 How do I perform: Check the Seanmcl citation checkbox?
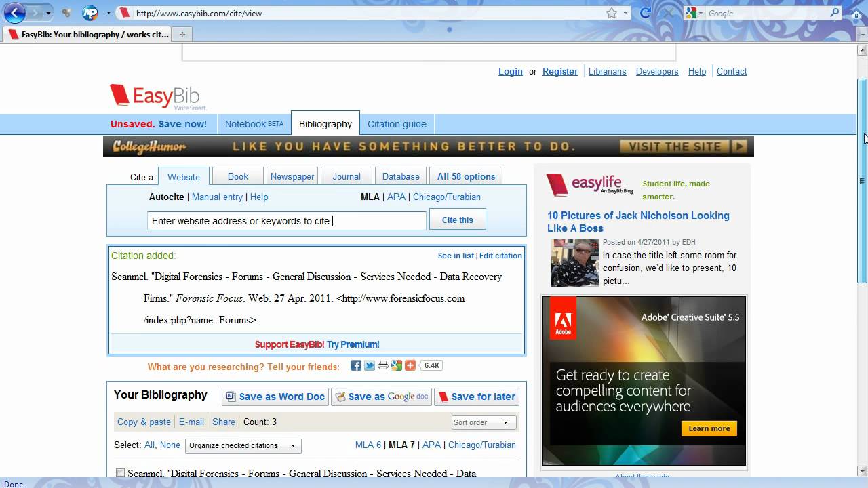click(x=120, y=474)
